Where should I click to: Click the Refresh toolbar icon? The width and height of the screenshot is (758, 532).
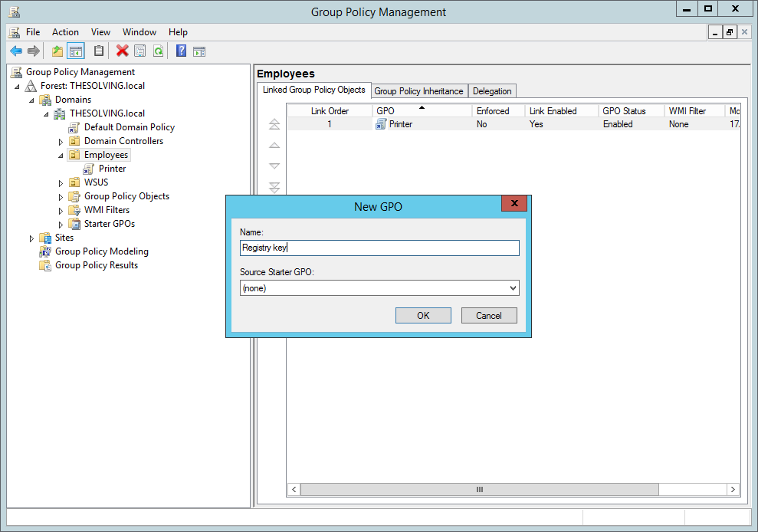click(x=158, y=51)
